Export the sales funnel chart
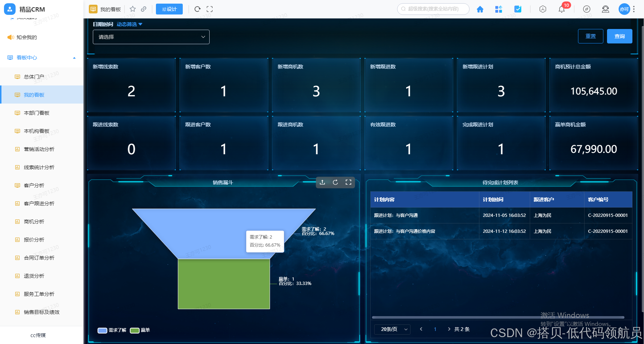The image size is (644, 344). (322, 182)
